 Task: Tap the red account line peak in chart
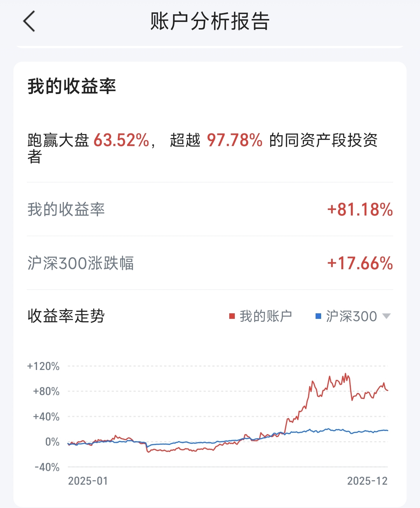click(x=346, y=374)
